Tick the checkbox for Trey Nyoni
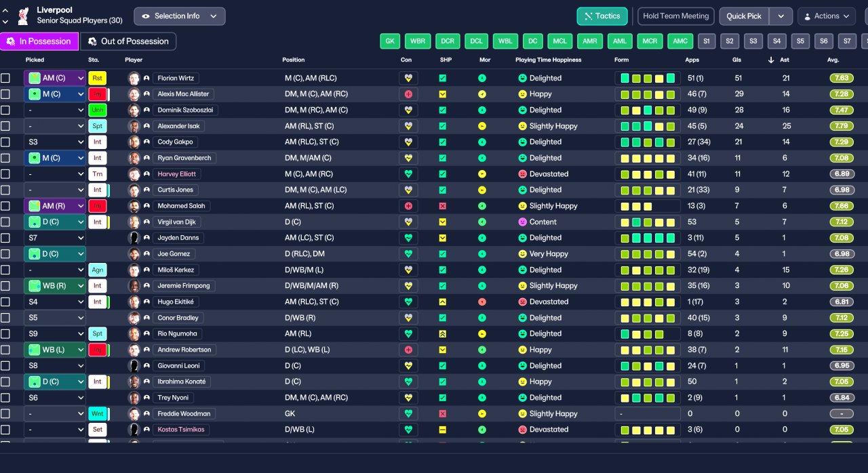 [5, 398]
